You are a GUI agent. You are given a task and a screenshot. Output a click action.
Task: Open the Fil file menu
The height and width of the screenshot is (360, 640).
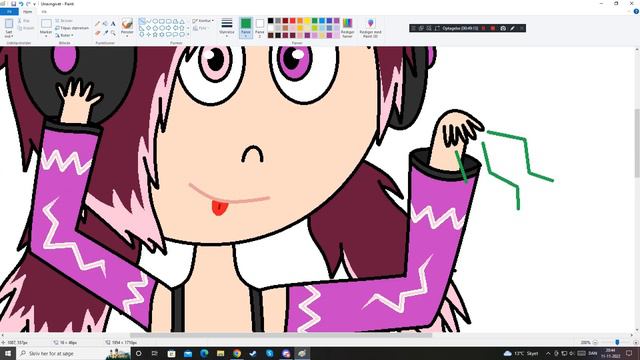pos(9,11)
